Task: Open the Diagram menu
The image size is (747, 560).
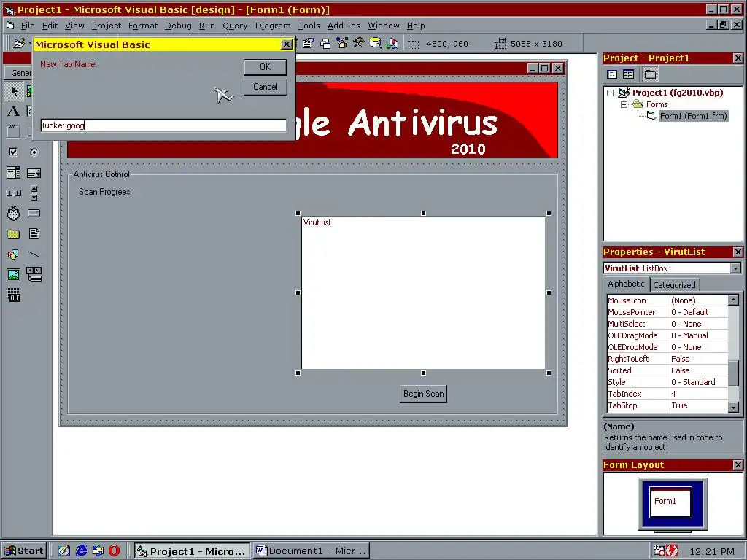Action: pos(273,26)
